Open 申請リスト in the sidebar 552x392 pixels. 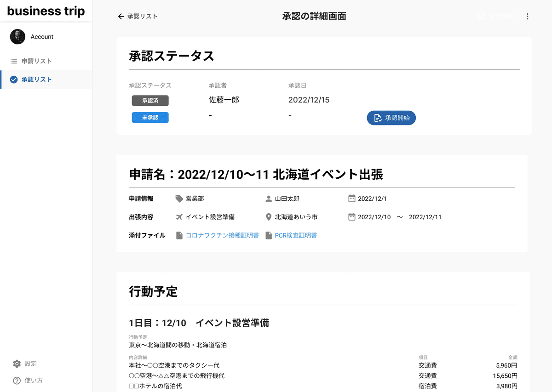46,61
